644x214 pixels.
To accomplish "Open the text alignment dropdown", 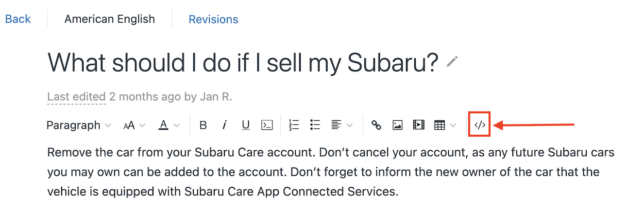I will [341, 125].
